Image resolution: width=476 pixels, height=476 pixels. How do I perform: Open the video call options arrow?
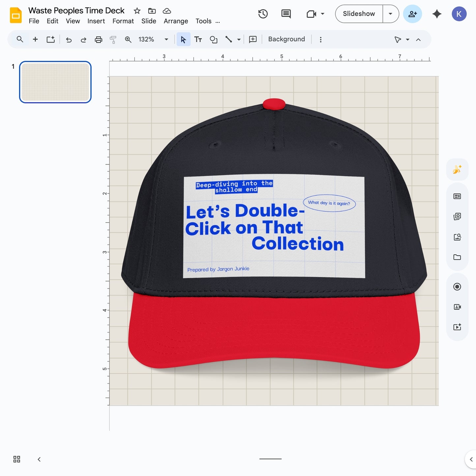click(x=323, y=14)
